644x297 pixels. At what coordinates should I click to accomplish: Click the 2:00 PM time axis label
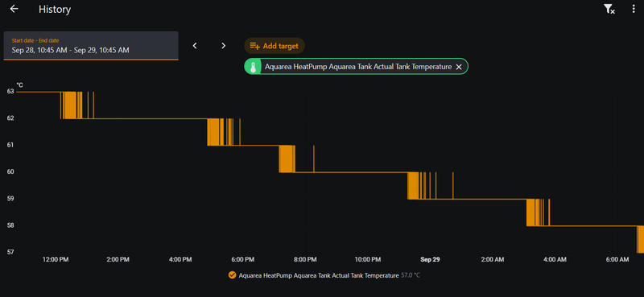118,260
